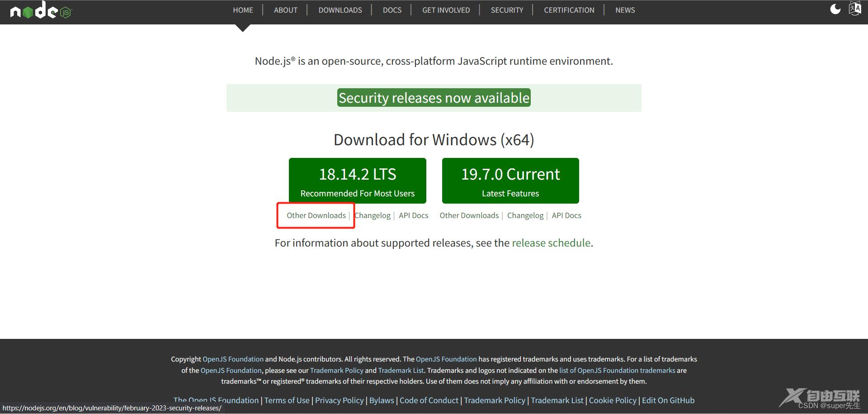Open the Bylaws footer link
The height and width of the screenshot is (414, 868).
pyautogui.click(x=382, y=400)
